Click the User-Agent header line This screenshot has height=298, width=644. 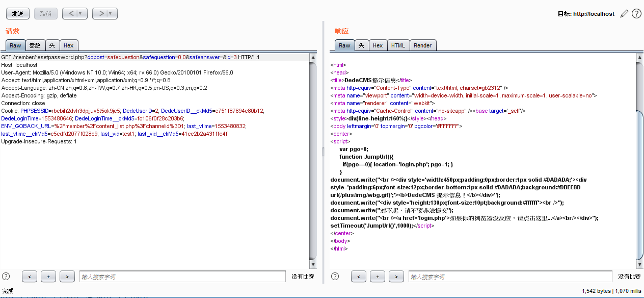(x=117, y=72)
